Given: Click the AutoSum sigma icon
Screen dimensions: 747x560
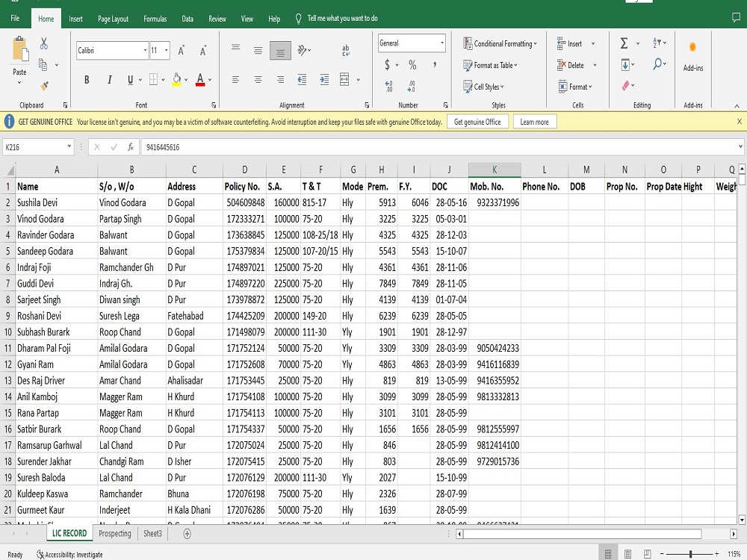Looking at the screenshot, I should tap(624, 43).
